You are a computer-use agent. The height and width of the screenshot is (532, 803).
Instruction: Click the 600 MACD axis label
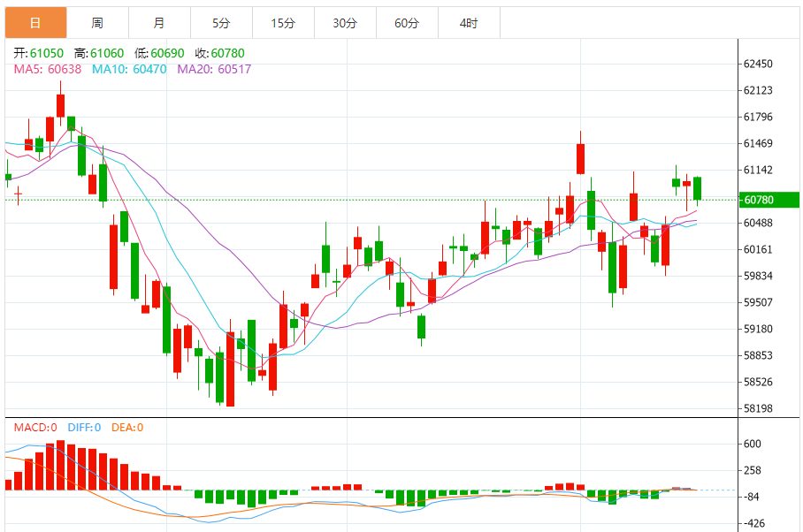click(753, 444)
